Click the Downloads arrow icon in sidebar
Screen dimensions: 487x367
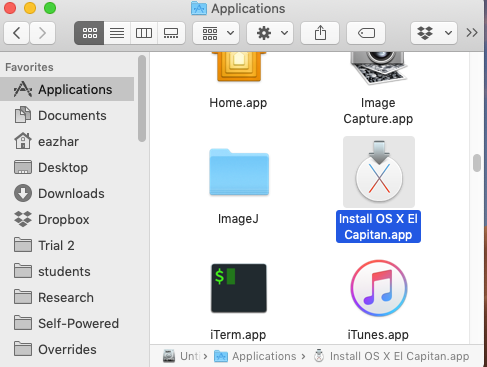[x=23, y=193]
